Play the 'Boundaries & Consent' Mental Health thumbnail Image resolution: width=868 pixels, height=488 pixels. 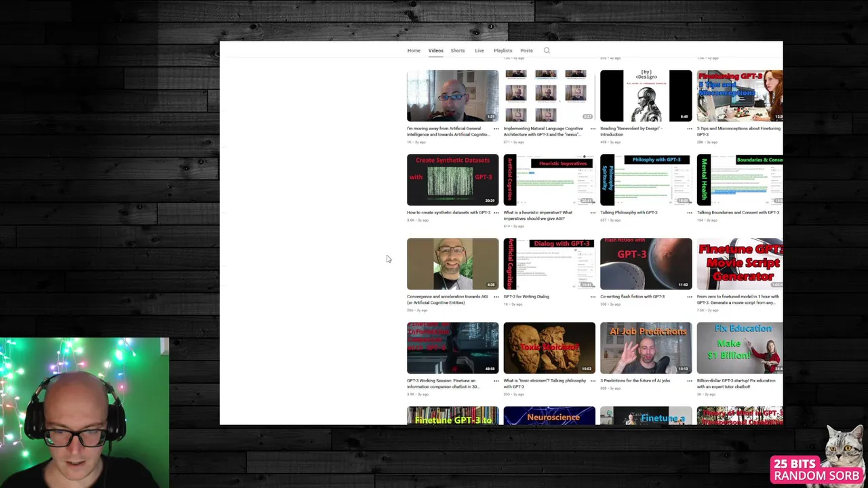(739, 180)
